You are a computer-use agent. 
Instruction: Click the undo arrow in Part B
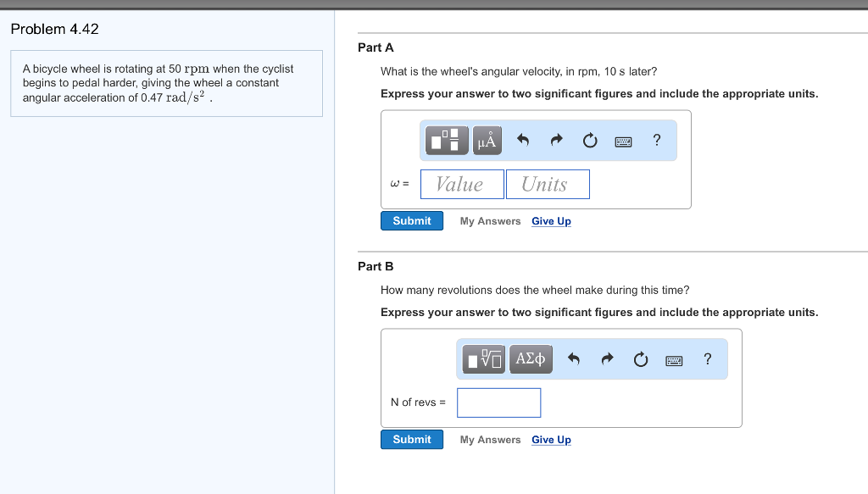point(574,359)
